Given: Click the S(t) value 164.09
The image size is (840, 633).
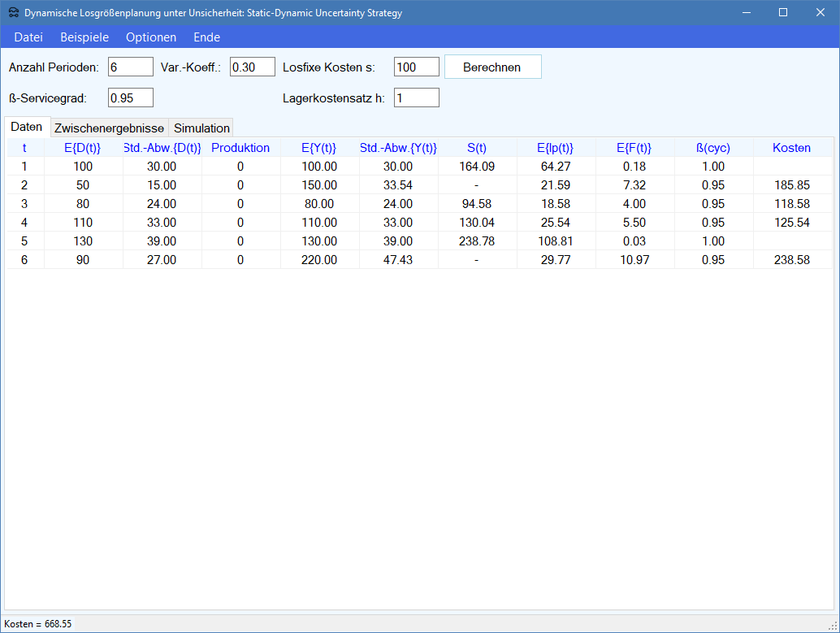Looking at the screenshot, I should pos(476,167).
